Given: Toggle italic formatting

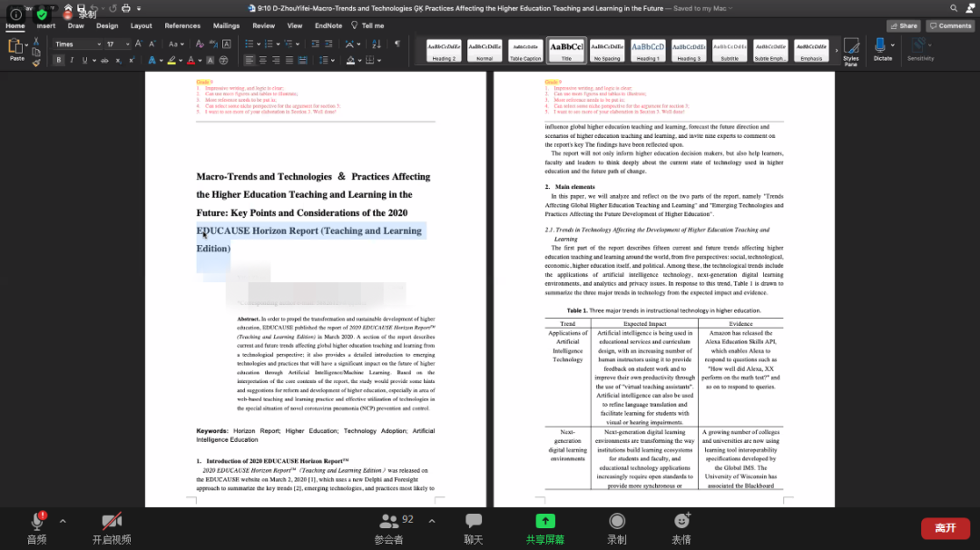Looking at the screenshot, I should click(x=72, y=61).
